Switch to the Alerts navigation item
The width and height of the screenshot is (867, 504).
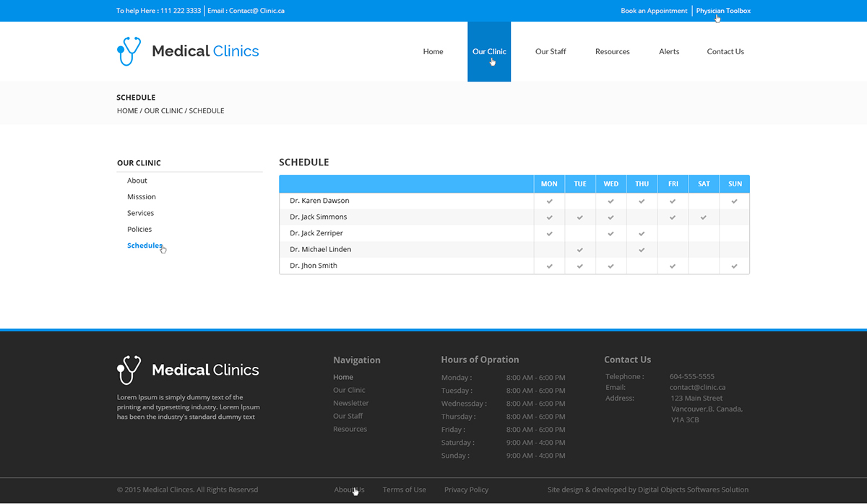669,51
